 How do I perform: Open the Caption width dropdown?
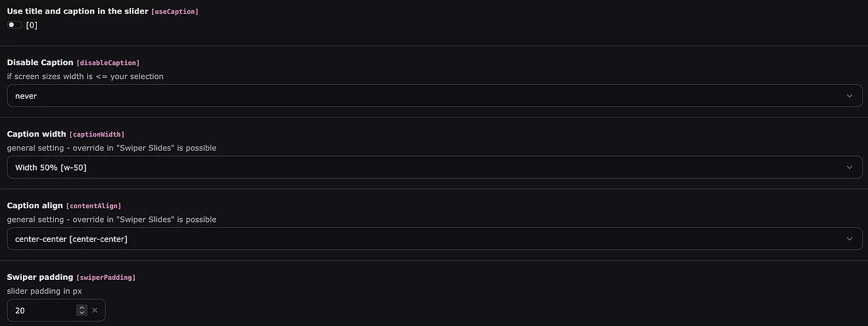click(x=421, y=167)
